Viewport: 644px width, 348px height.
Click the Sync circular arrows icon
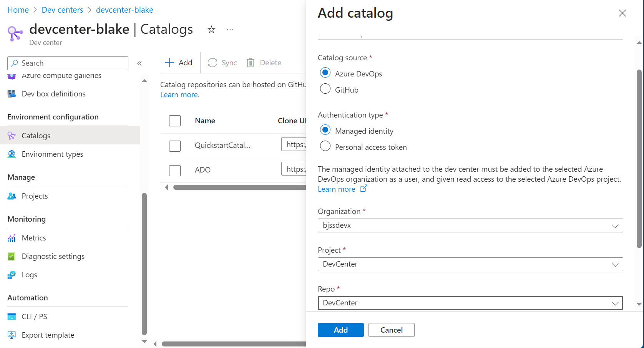(x=212, y=63)
